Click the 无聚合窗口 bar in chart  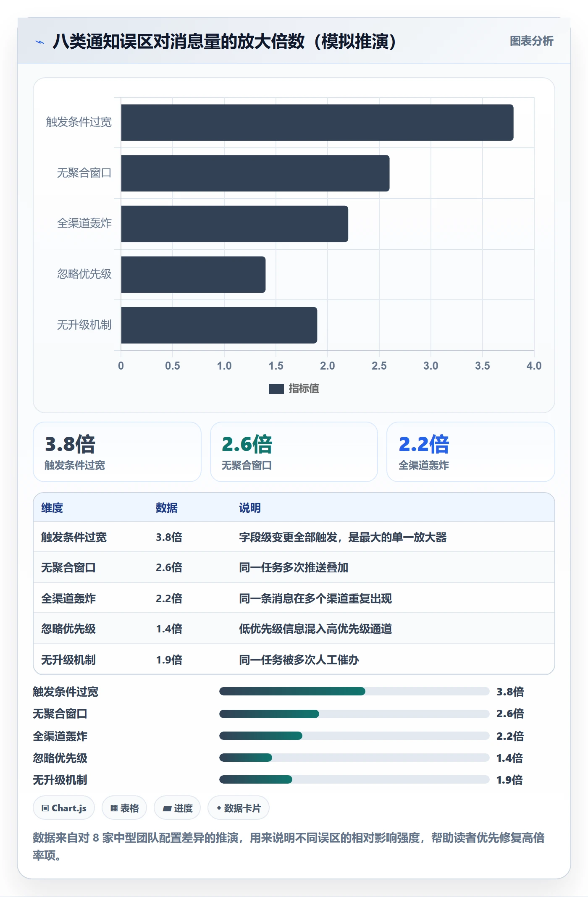point(255,173)
